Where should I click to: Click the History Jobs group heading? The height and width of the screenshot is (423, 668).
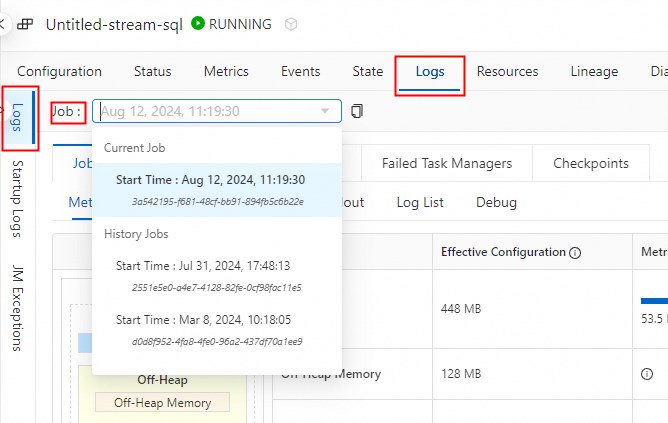pyautogui.click(x=136, y=234)
